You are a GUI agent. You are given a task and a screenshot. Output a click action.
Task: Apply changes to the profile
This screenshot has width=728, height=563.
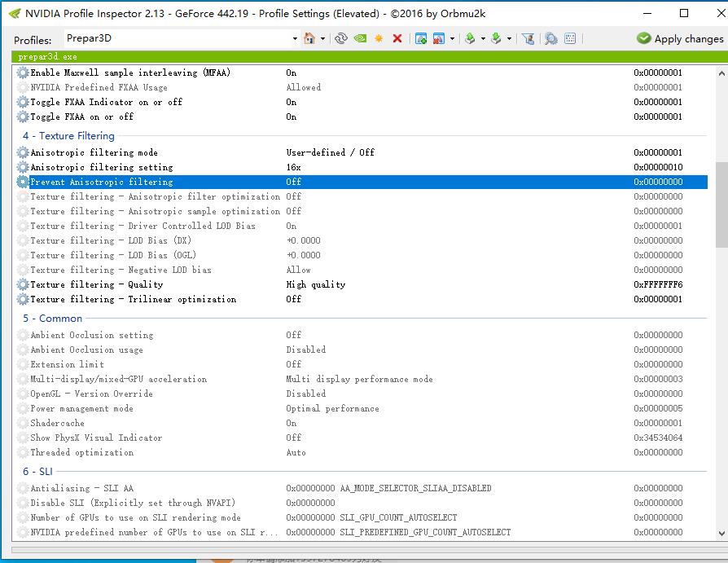tap(680, 38)
